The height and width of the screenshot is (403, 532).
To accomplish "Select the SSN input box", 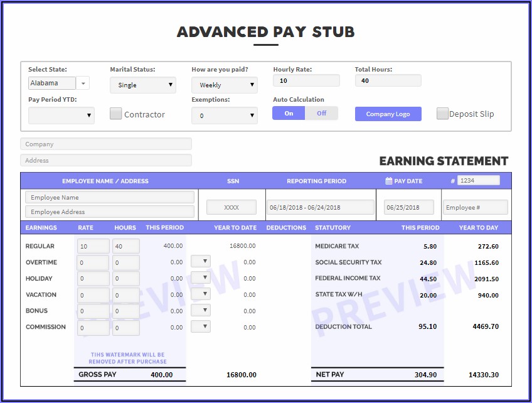I will pyautogui.click(x=231, y=207).
